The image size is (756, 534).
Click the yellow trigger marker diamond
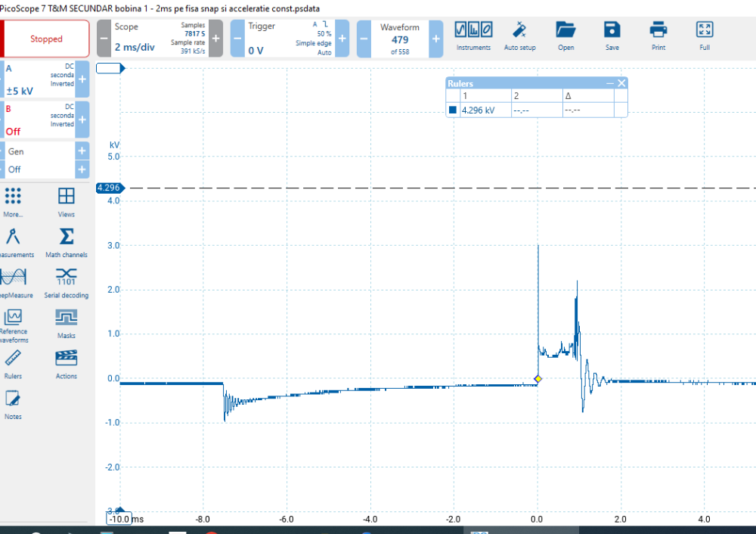click(538, 378)
